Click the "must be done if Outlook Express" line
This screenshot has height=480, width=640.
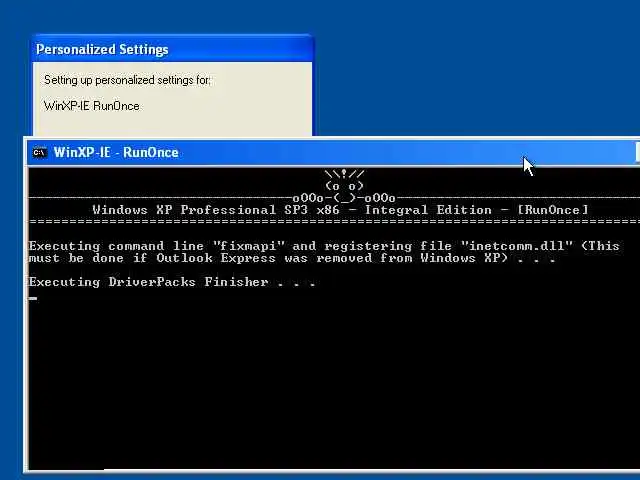pyautogui.click(x=292, y=258)
